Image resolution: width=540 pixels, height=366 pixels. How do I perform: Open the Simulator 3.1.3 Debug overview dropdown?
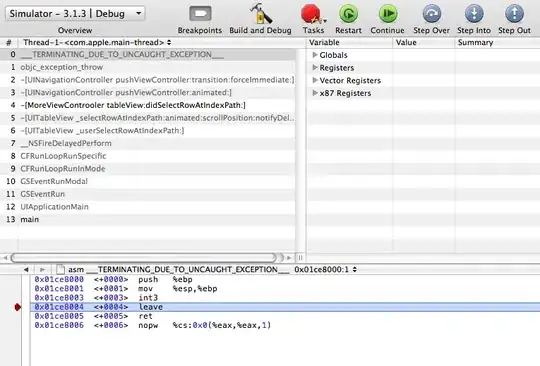pos(75,14)
